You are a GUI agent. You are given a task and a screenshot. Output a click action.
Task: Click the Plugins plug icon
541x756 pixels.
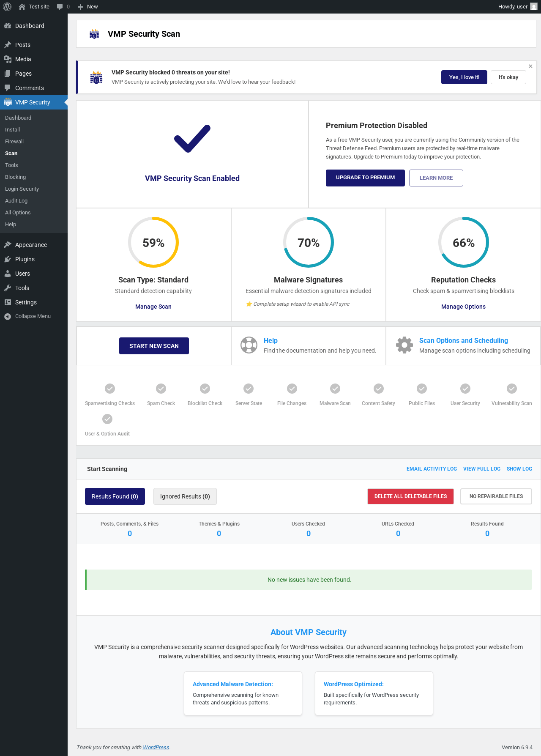(8, 259)
